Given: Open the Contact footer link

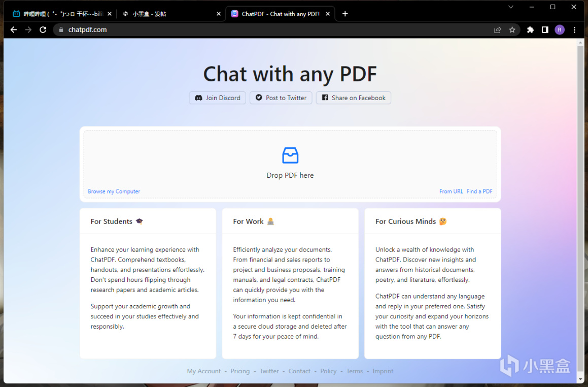Looking at the screenshot, I should [x=299, y=371].
